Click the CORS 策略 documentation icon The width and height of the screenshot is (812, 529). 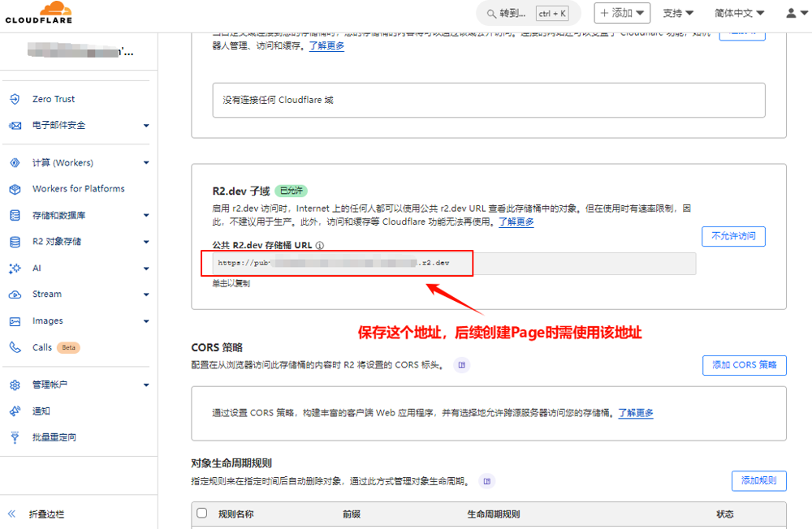pyautogui.click(x=462, y=365)
